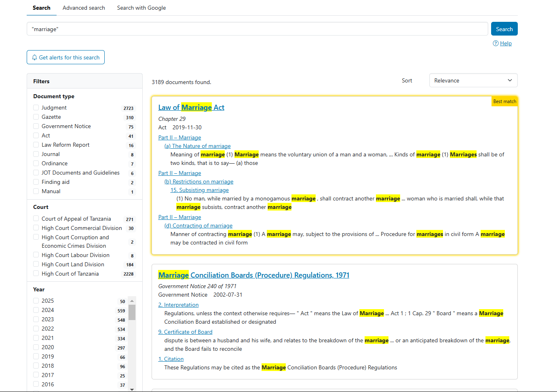Click the Help question mark icon
Image resolution: width=557 pixels, height=392 pixels.
click(496, 43)
